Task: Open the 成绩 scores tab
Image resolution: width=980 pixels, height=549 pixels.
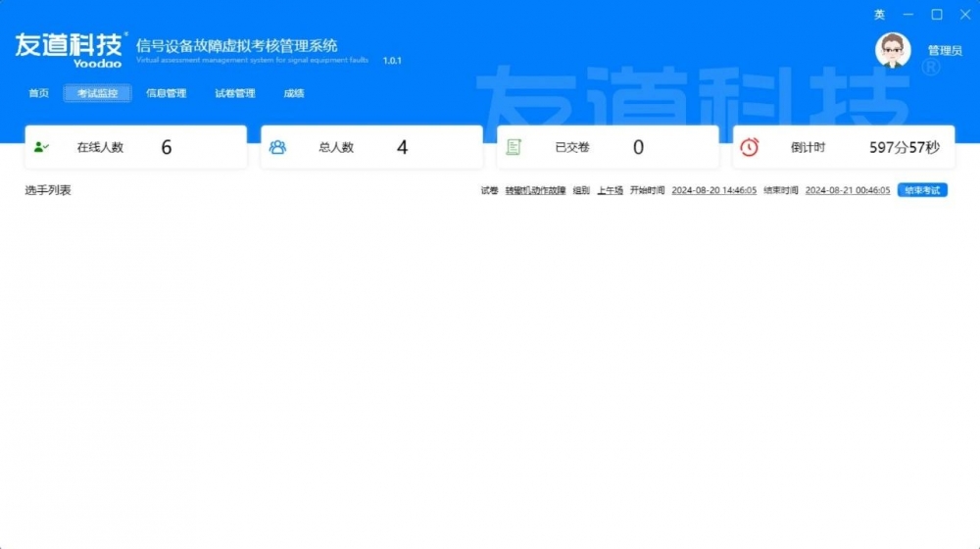Action: pos(293,93)
